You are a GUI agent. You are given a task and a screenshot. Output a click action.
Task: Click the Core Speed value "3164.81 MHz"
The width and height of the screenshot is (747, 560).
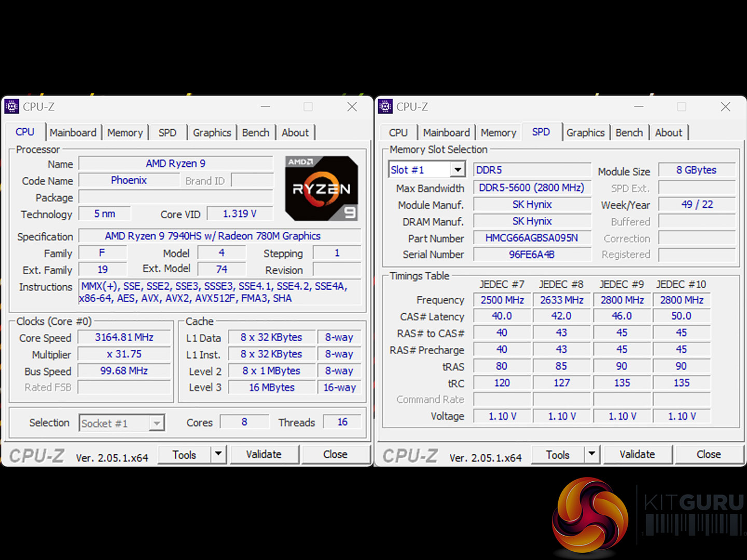[125, 338]
